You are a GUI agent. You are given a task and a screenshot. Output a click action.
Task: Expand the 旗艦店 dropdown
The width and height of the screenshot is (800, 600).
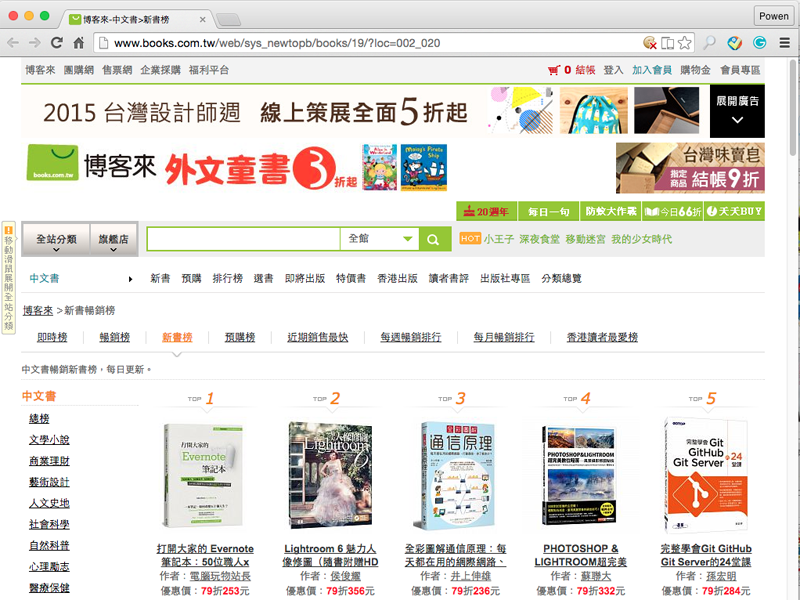113,240
